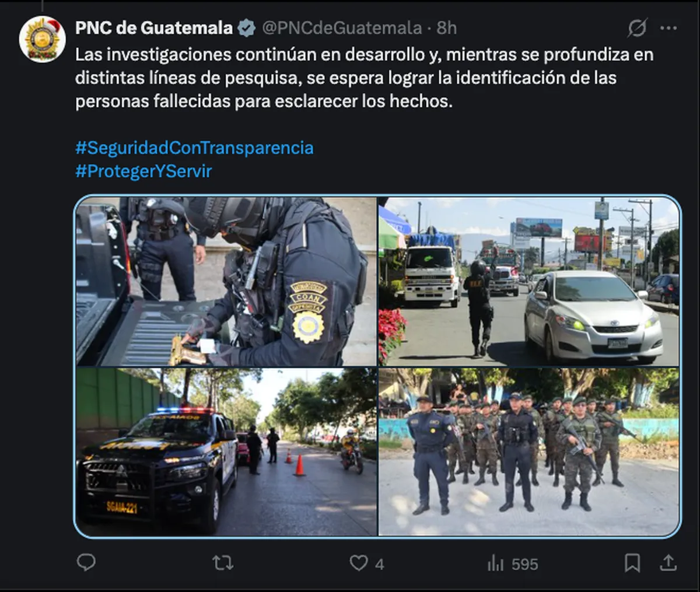View post analytics bar chart icon
This screenshot has height=592, width=700.
tap(495, 563)
